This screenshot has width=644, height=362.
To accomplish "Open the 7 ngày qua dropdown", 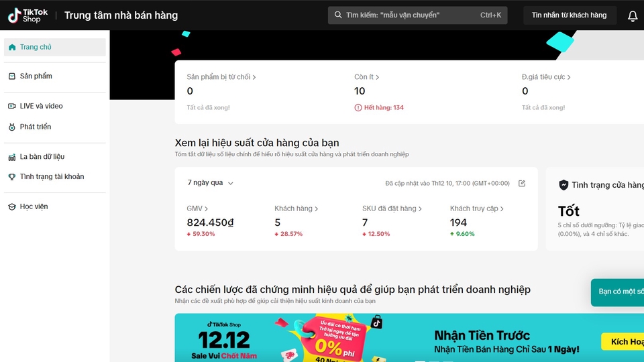I will pos(211,183).
